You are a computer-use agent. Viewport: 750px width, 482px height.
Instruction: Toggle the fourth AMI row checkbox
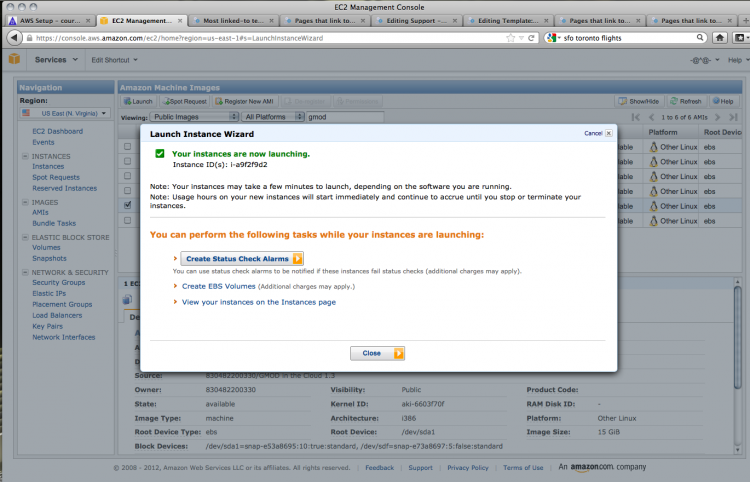(x=127, y=190)
